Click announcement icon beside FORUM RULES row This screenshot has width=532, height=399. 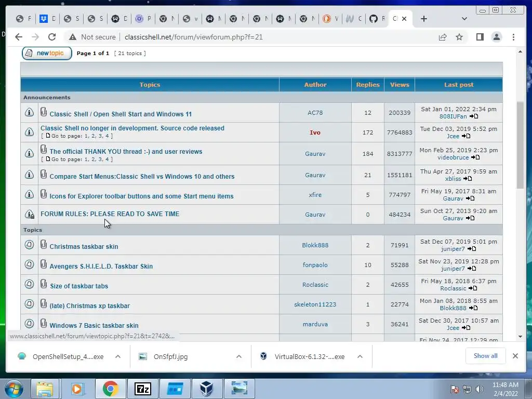tap(30, 214)
